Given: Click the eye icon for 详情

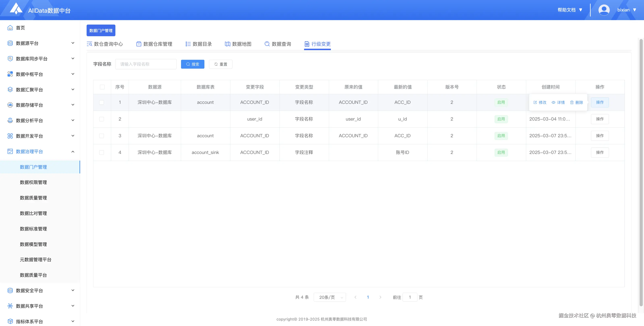Looking at the screenshot, I should tap(554, 102).
